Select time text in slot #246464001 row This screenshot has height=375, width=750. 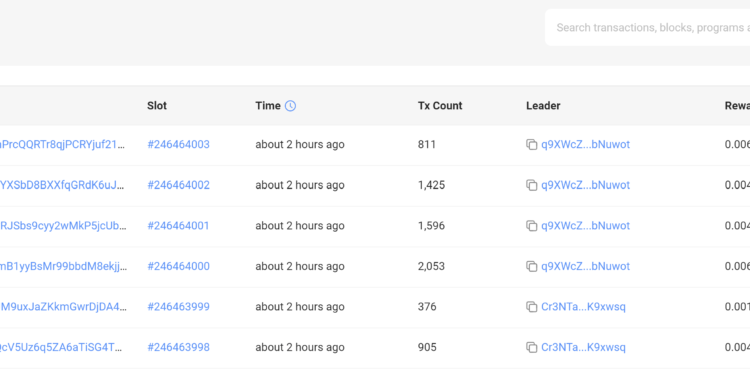point(300,226)
